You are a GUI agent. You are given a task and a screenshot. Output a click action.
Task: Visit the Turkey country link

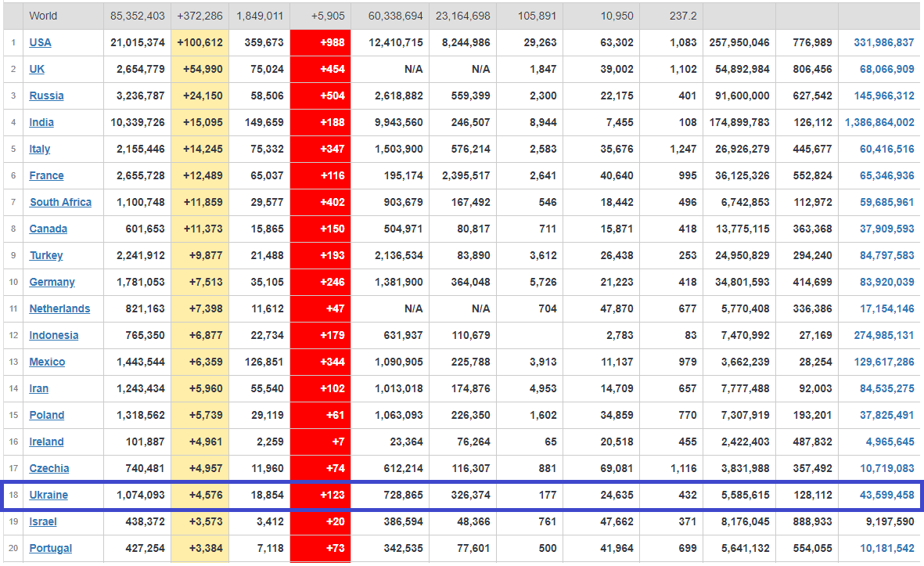[46, 255]
